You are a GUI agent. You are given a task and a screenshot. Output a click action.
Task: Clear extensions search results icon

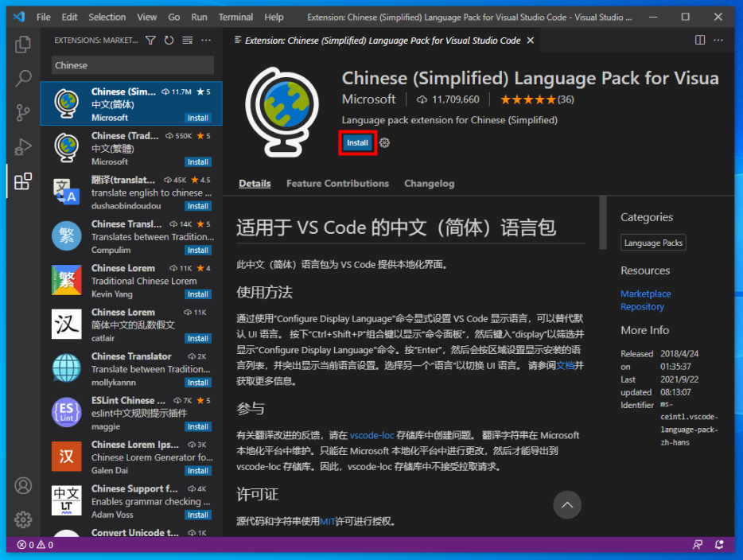188,41
